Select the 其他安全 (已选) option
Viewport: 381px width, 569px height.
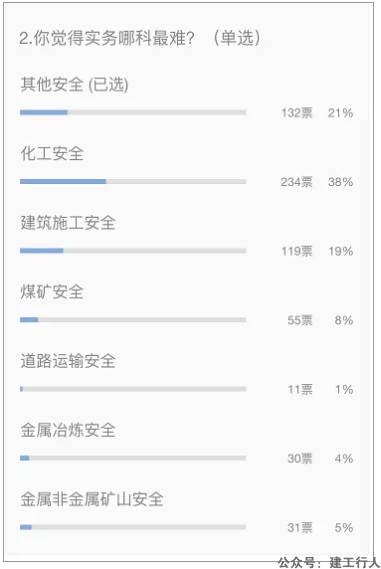74,85
